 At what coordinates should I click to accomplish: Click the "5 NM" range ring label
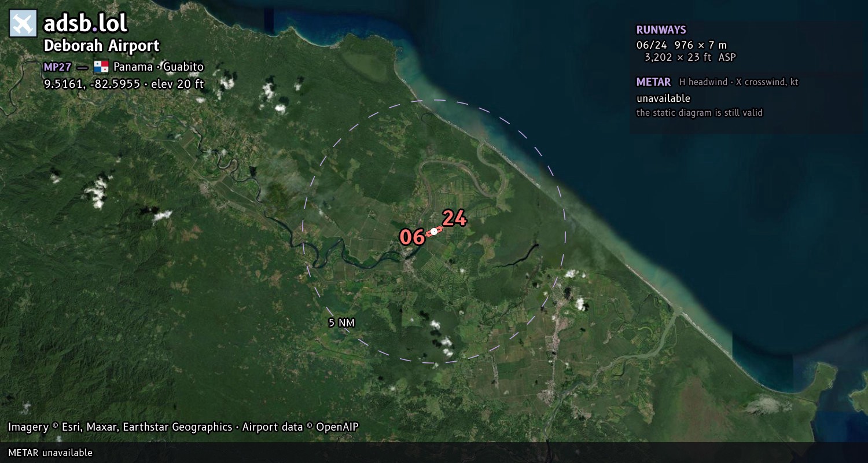[x=341, y=323]
